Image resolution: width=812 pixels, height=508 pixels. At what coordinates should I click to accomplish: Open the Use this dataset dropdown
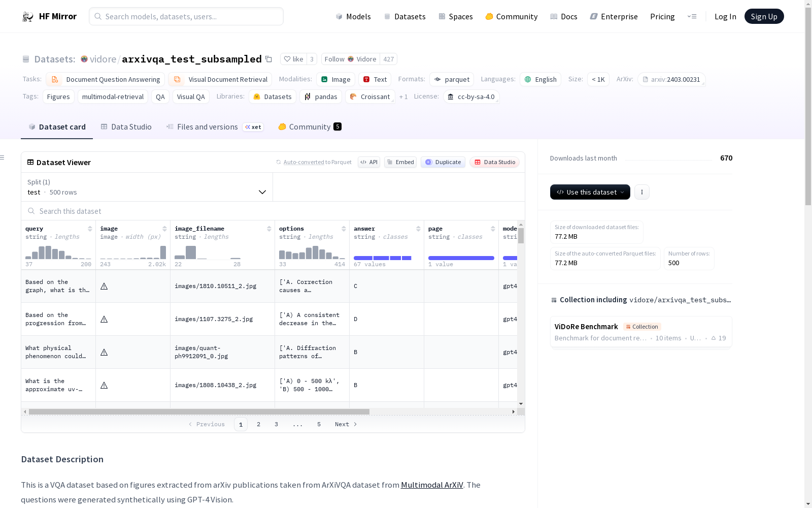pyautogui.click(x=590, y=192)
